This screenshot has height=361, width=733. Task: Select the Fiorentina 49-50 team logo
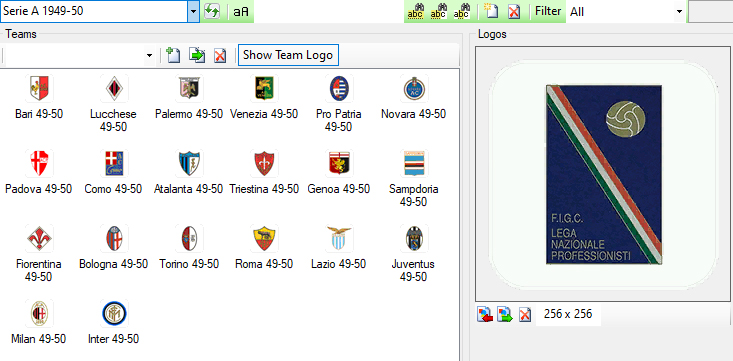[39, 238]
